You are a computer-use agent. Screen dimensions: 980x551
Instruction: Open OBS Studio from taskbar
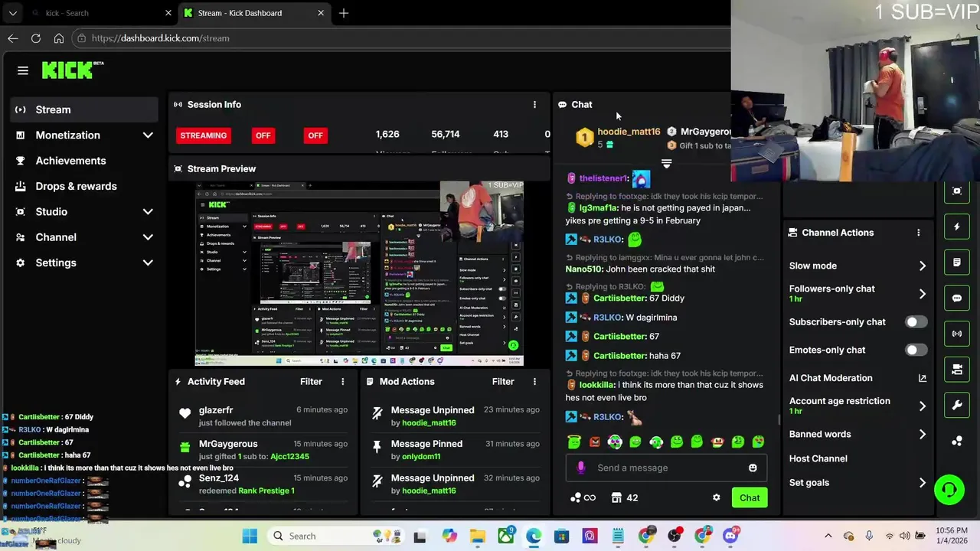pyautogui.click(x=675, y=536)
